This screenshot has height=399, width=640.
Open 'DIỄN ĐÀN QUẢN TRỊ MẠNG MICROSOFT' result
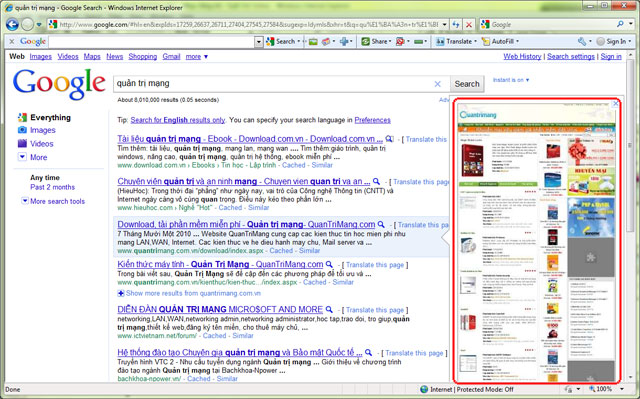pyautogui.click(x=220, y=309)
